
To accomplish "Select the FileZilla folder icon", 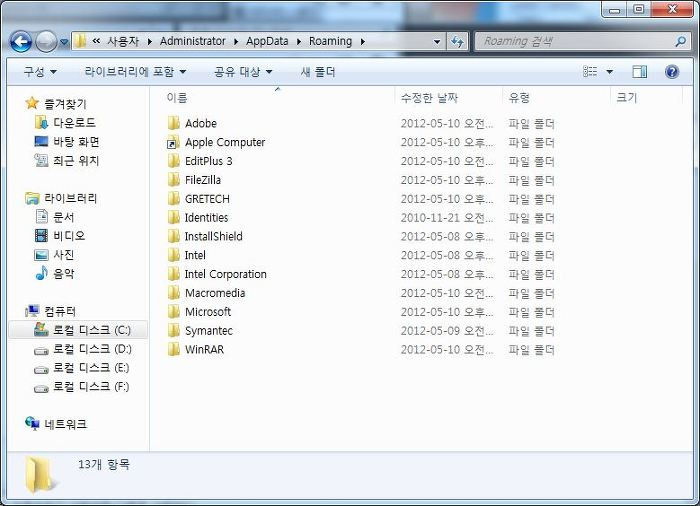I will click(173, 180).
